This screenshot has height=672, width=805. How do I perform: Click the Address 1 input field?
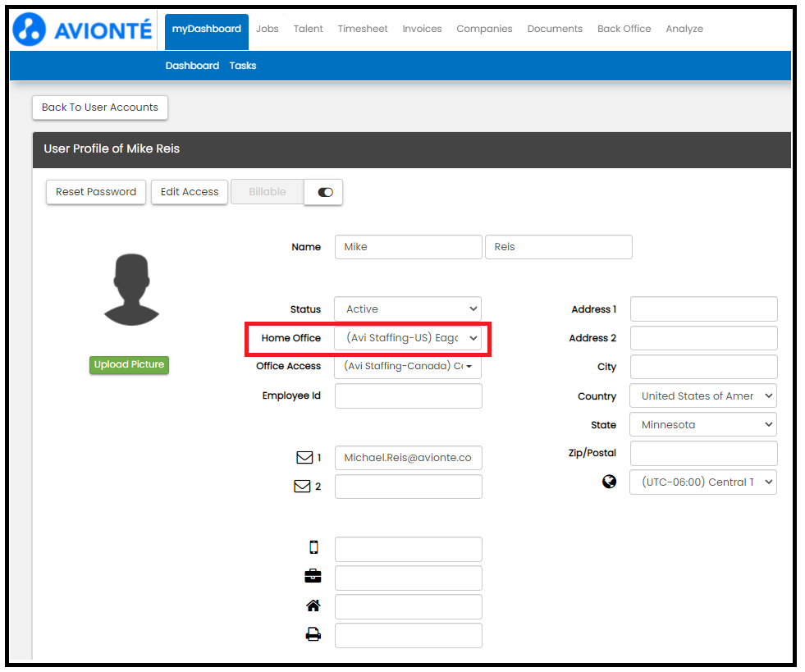point(704,309)
